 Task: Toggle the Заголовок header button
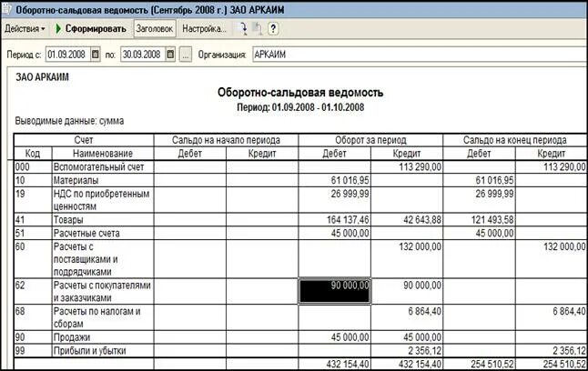click(155, 28)
